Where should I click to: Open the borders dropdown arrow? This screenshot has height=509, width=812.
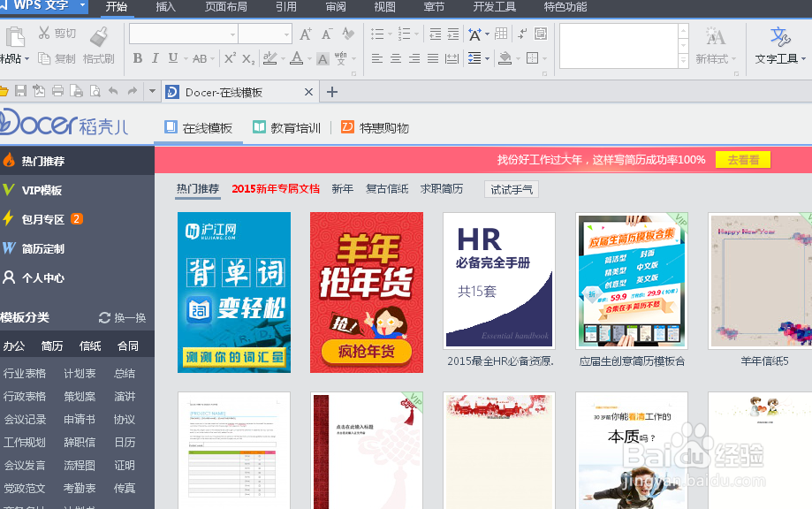click(545, 58)
